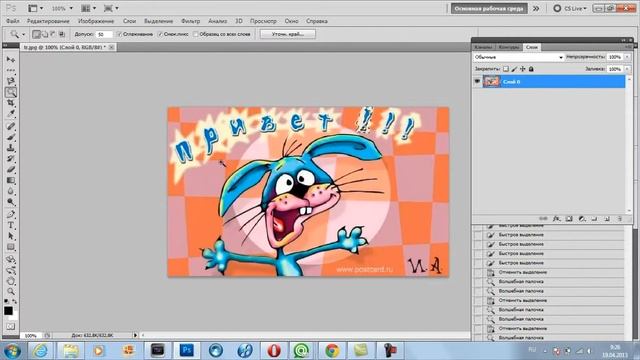Click the swap colors arrow icon

click(x=15, y=301)
